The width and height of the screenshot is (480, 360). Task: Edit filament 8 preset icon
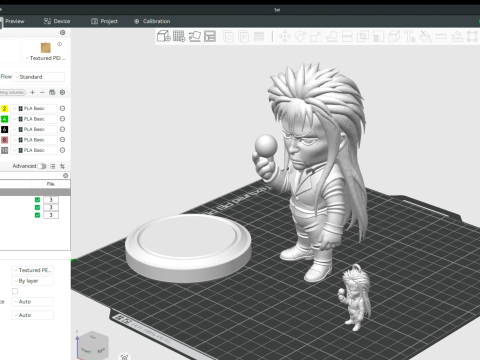coord(62,140)
